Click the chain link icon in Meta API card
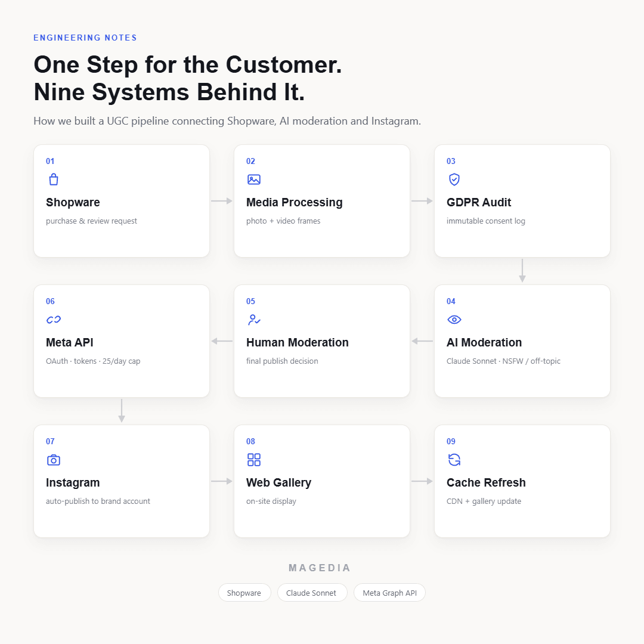Screen dimensions: 644x644 54,320
